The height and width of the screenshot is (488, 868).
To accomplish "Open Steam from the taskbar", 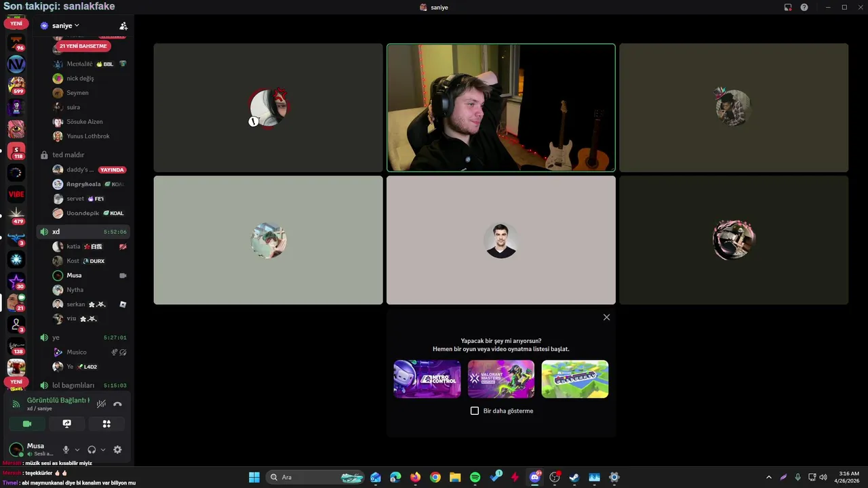I will [574, 477].
